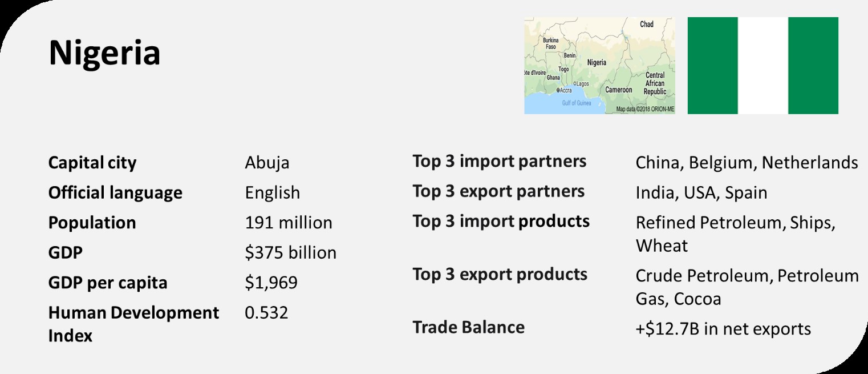The height and width of the screenshot is (374, 868).
Task: Click the 0.532 index value
Action: point(266,313)
